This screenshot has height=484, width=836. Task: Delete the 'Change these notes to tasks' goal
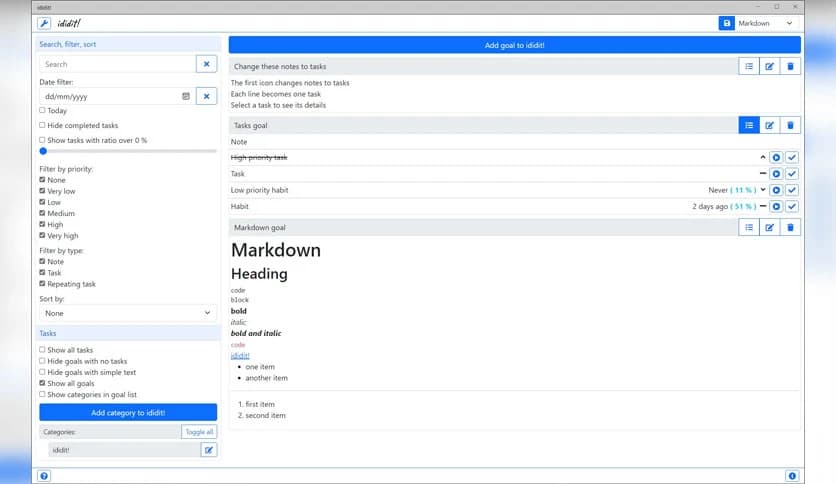click(790, 67)
